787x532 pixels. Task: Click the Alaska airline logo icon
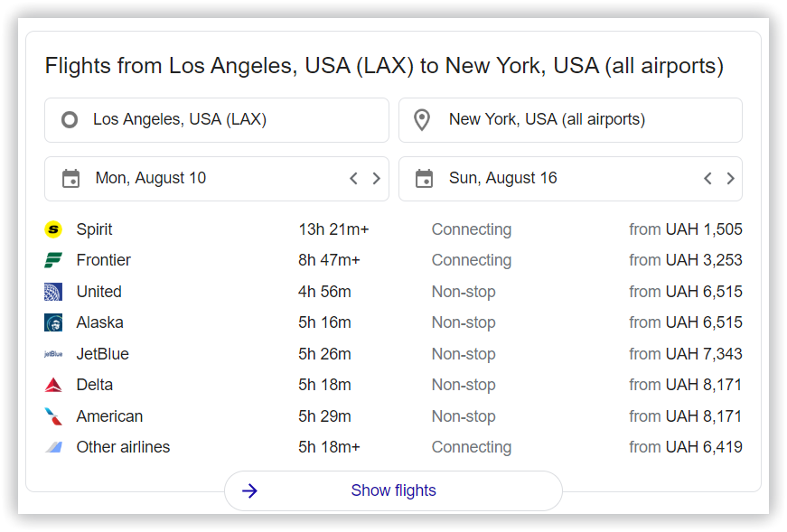click(x=53, y=322)
